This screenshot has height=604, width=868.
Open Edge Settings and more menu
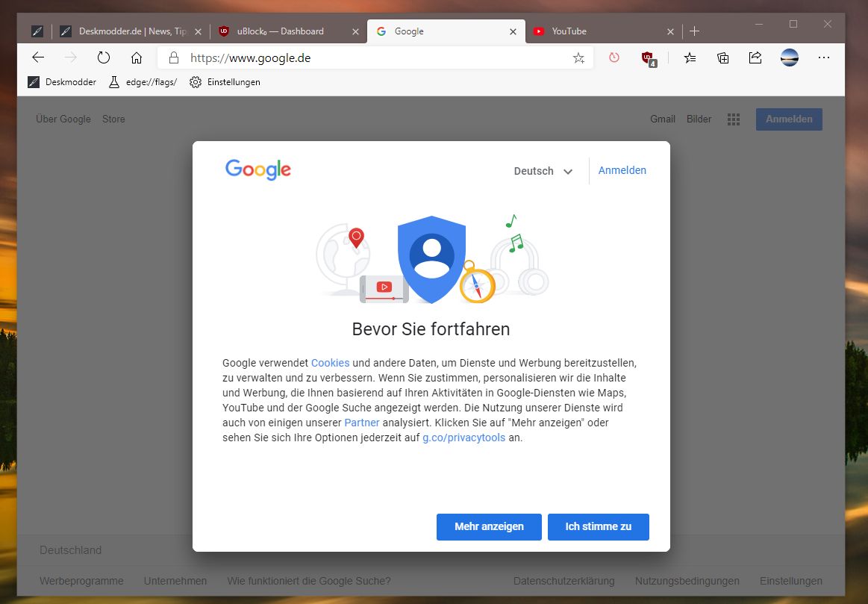tap(824, 57)
